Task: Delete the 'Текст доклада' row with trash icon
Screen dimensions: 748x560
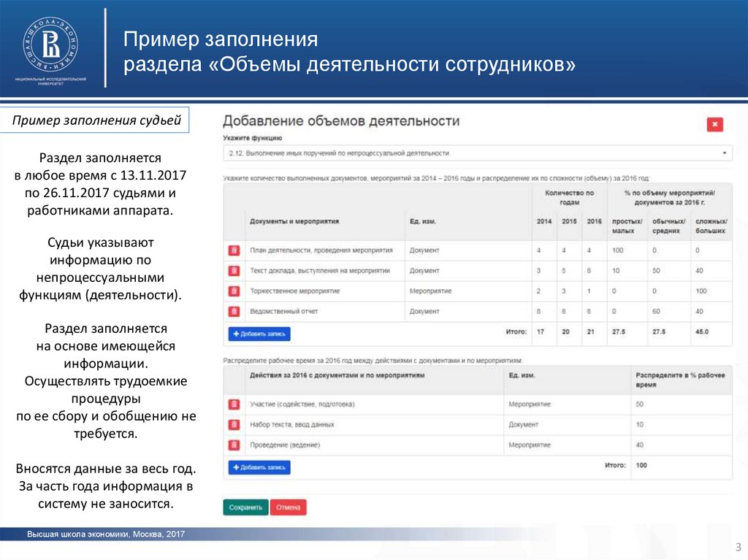Action: point(234,271)
